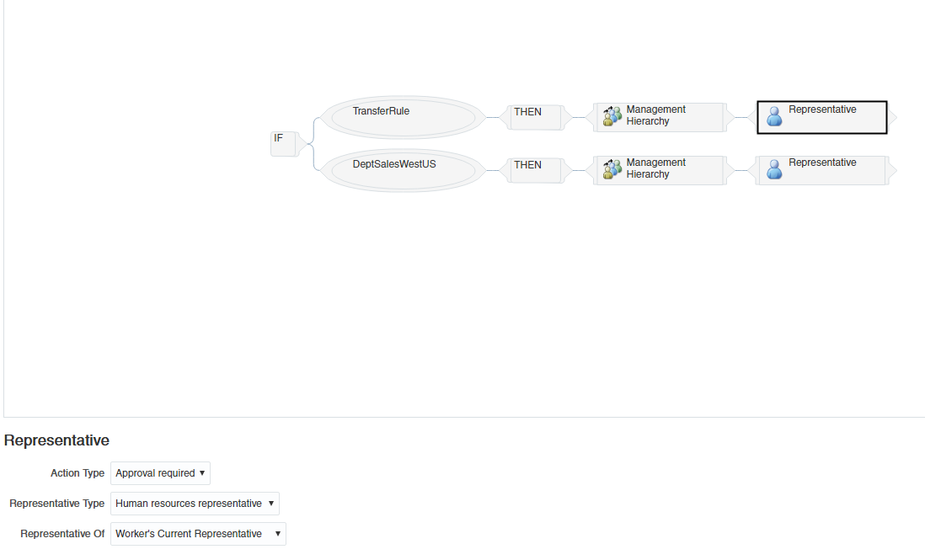Click the Management Hierarchy icon in DeptSalesWestUS row
The height and width of the screenshot is (560, 925).
(x=612, y=169)
